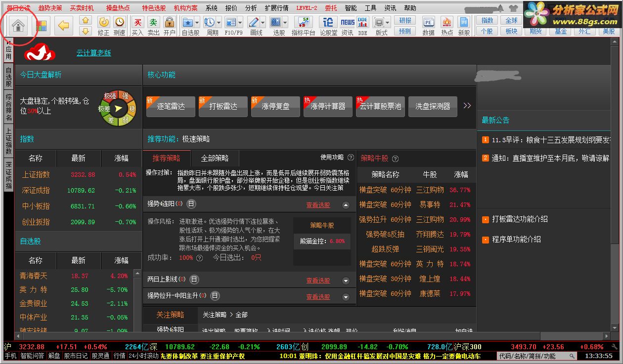The width and height of the screenshot is (623, 364).
Task: Open the DDE chart icon
Action: click(363, 22)
